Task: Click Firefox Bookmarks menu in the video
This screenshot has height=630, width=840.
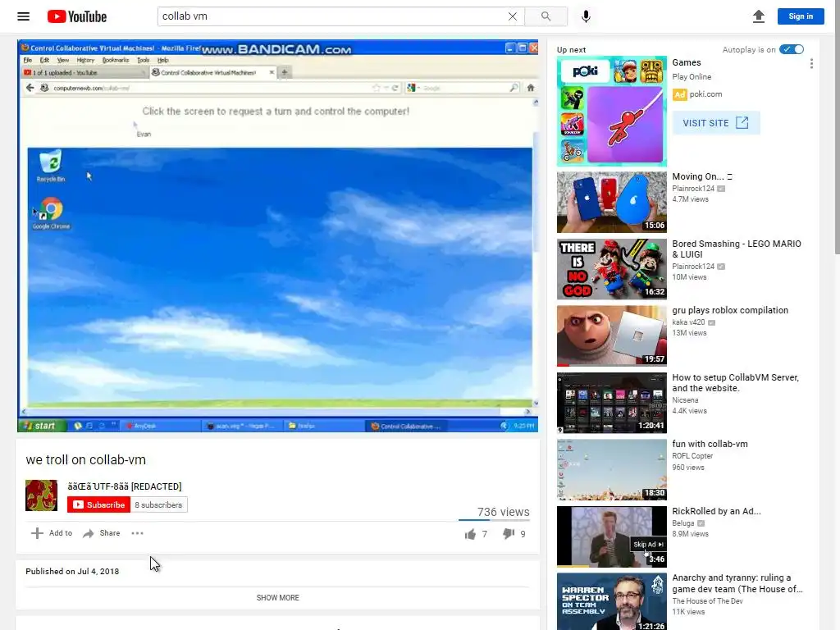Action: click(115, 60)
